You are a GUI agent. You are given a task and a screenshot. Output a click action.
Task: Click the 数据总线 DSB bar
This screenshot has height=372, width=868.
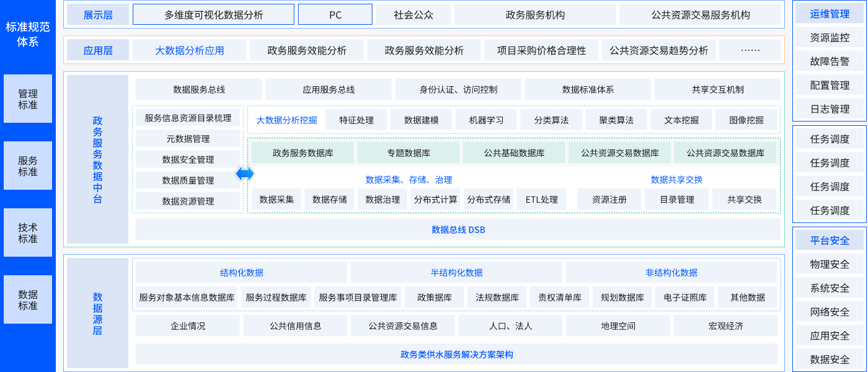point(458,229)
